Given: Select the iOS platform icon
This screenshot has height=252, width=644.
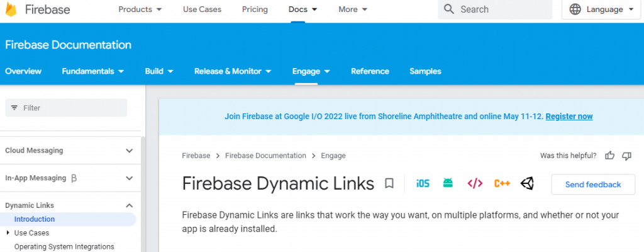Looking at the screenshot, I should (x=423, y=184).
